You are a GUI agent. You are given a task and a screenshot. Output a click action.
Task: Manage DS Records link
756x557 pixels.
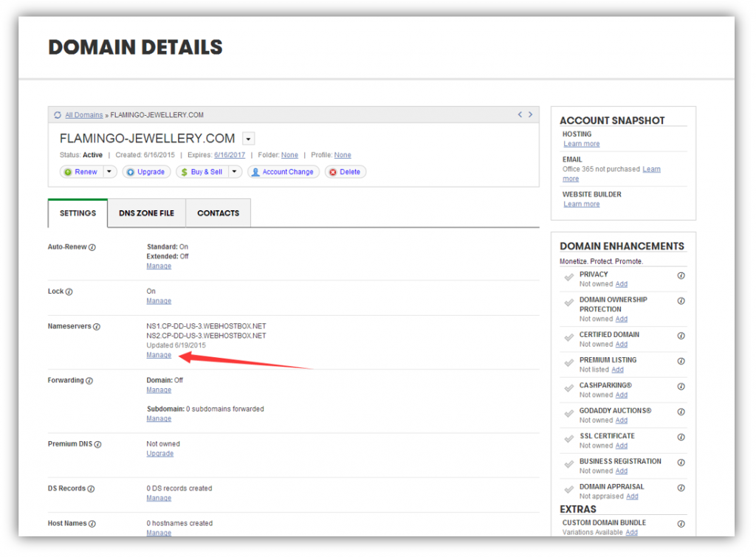pos(159,498)
